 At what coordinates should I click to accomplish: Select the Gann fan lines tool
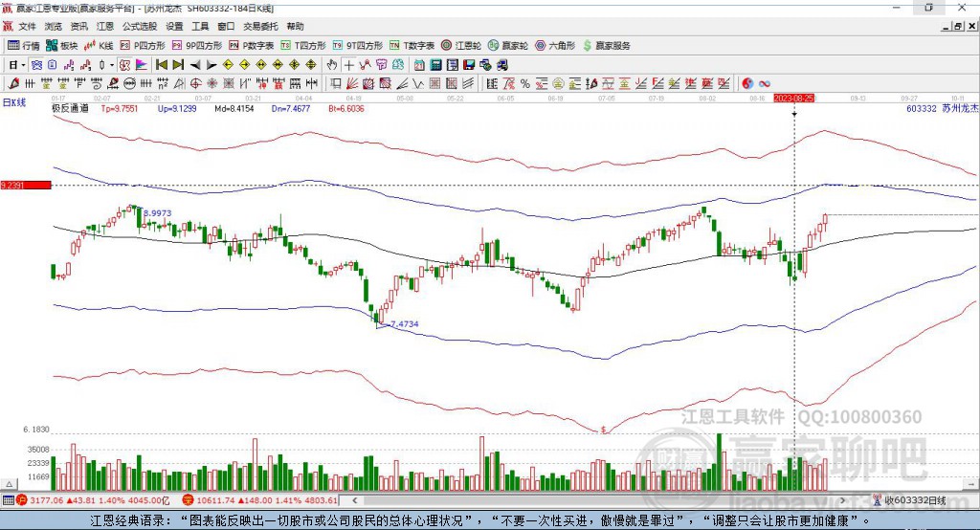click(x=352, y=84)
